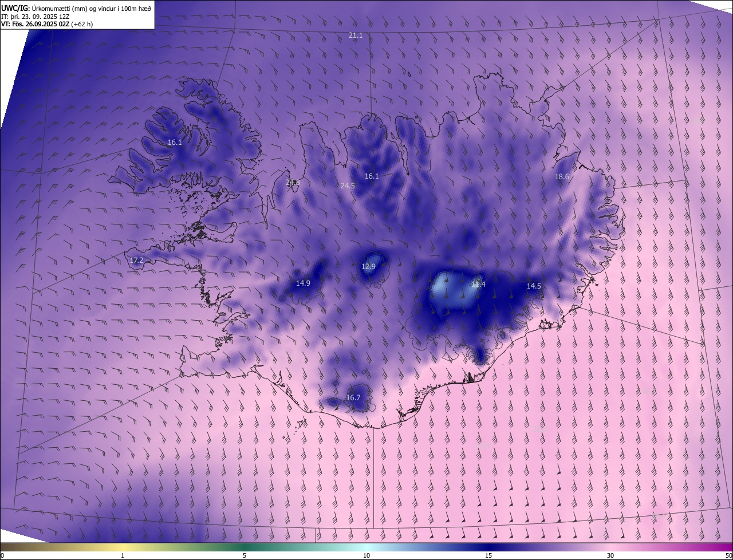
Task: Click the 18.6 value label in east Iceland
Action: click(562, 177)
